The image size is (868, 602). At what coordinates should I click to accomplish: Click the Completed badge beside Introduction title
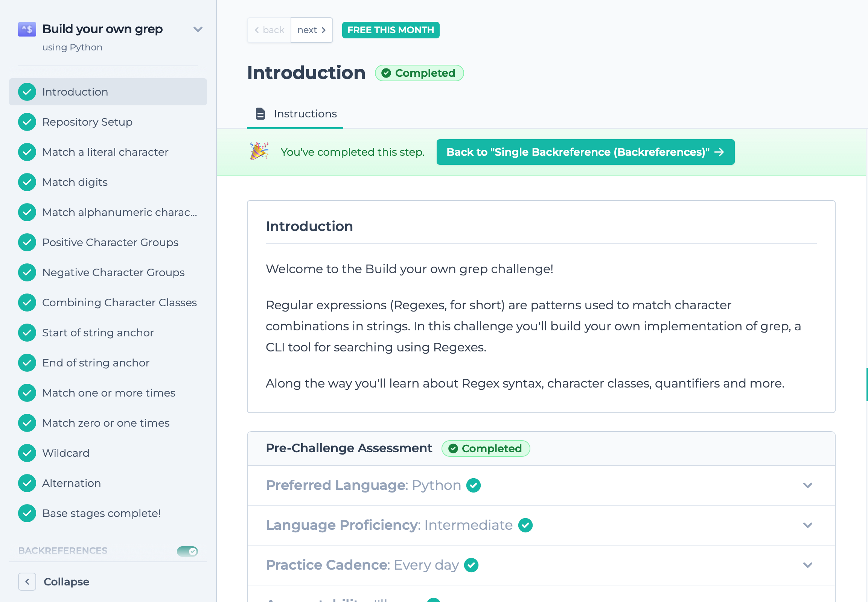tap(419, 73)
